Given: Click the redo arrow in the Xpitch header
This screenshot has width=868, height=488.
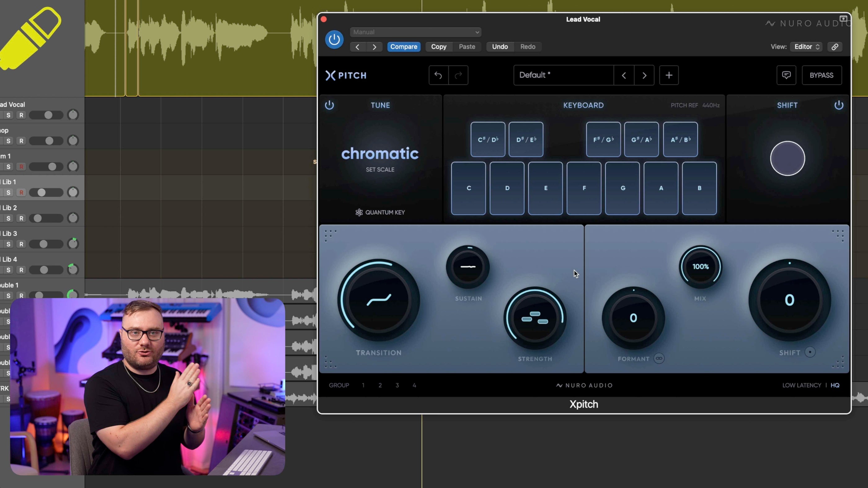Looking at the screenshot, I should click(458, 75).
